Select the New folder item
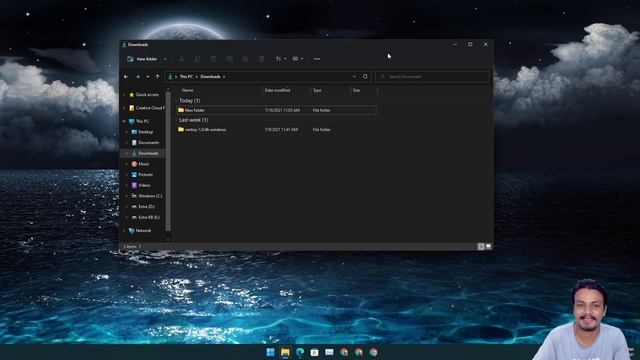 pyautogui.click(x=276, y=110)
